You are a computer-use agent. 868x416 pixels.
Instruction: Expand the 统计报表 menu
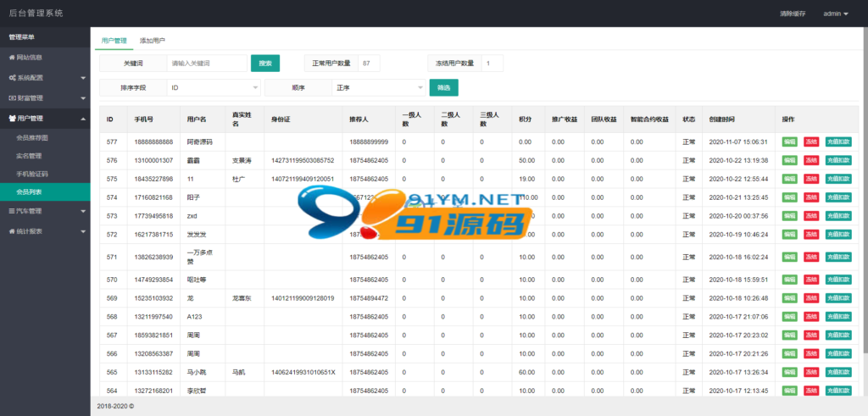[x=45, y=231]
